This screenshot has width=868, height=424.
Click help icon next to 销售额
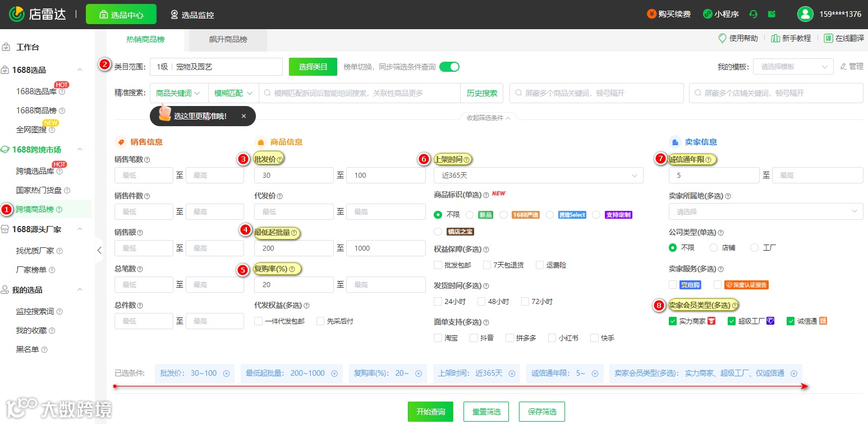click(x=140, y=233)
